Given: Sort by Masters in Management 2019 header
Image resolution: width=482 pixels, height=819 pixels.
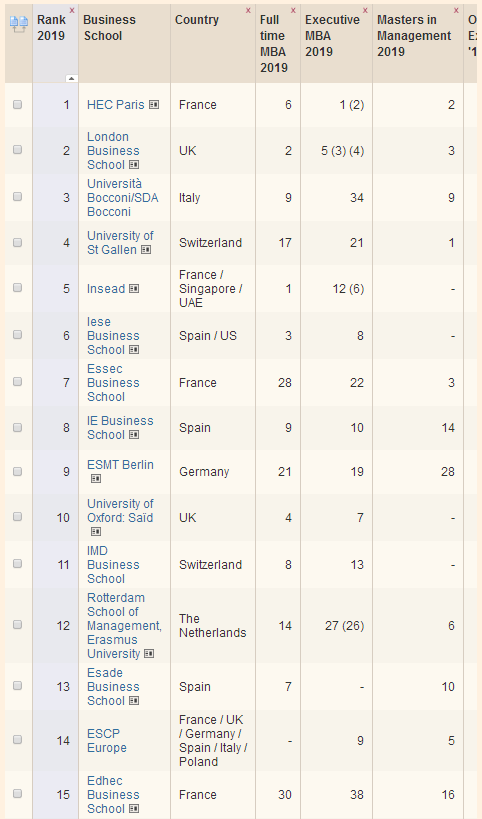Looking at the screenshot, I should point(414,36).
